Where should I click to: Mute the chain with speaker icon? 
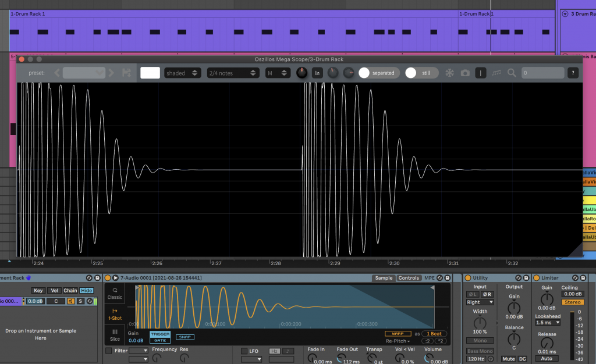(x=71, y=301)
